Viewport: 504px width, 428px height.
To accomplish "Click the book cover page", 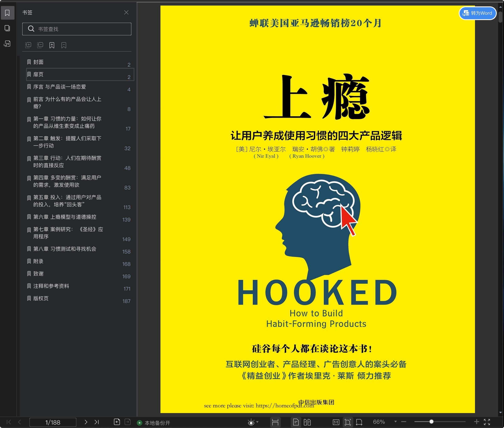I will click(x=317, y=209).
